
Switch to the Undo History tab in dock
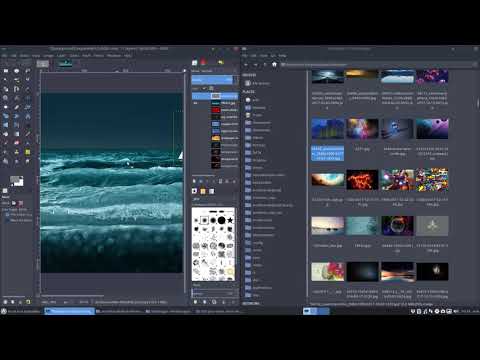[220, 62]
